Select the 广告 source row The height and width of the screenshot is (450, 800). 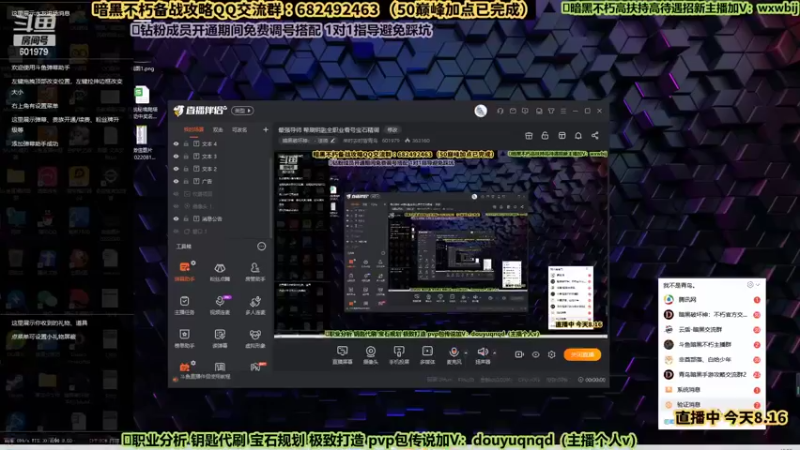coord(219,181)
